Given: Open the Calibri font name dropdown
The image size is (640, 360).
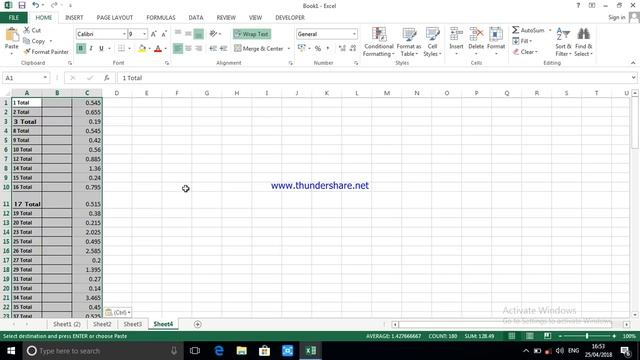Looking at the screenshot, I should [x=124, y=34].
